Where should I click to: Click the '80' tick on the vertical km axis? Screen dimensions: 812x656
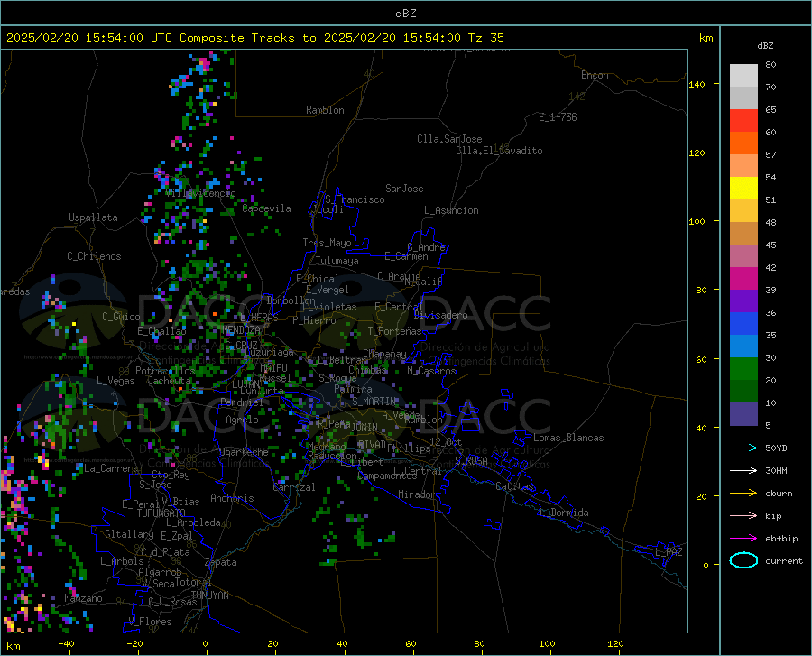(701, 290)
